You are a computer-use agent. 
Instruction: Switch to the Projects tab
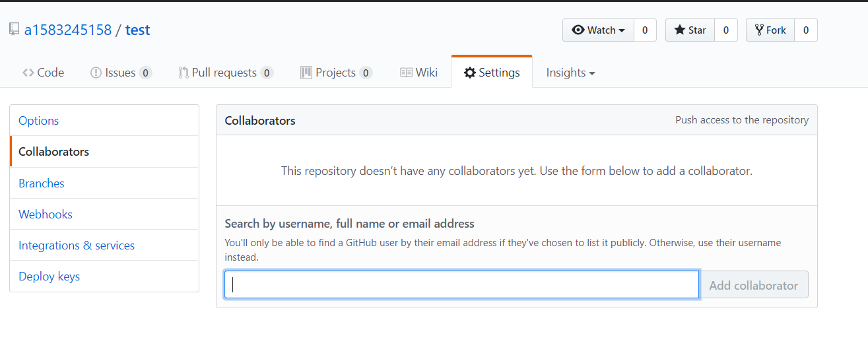click(x=336, y=73)
